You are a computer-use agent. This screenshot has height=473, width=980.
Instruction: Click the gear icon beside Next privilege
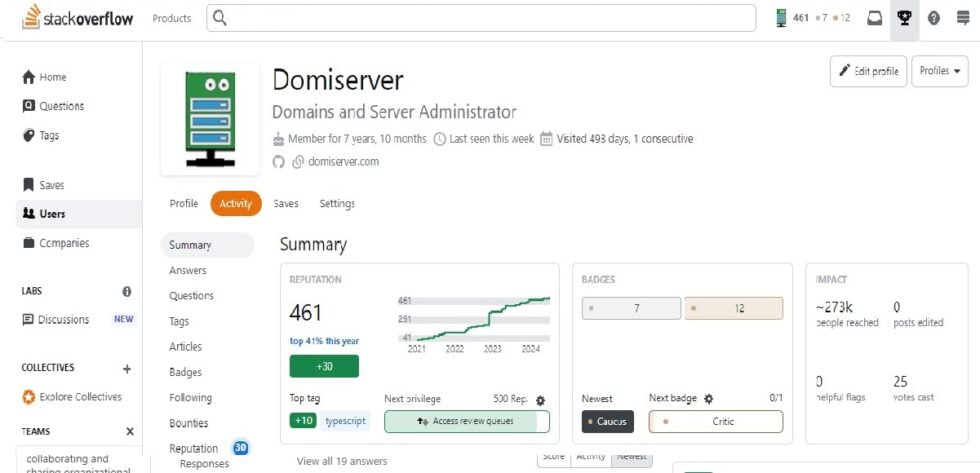pyautogui.click(x=540, y=399)
